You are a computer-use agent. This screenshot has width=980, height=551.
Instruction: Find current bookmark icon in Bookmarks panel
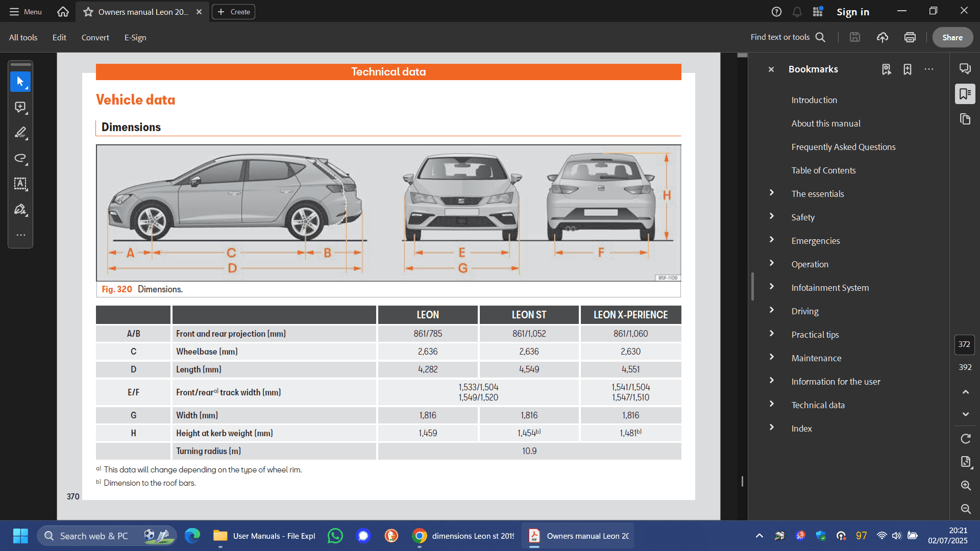[x=887, y=69]
